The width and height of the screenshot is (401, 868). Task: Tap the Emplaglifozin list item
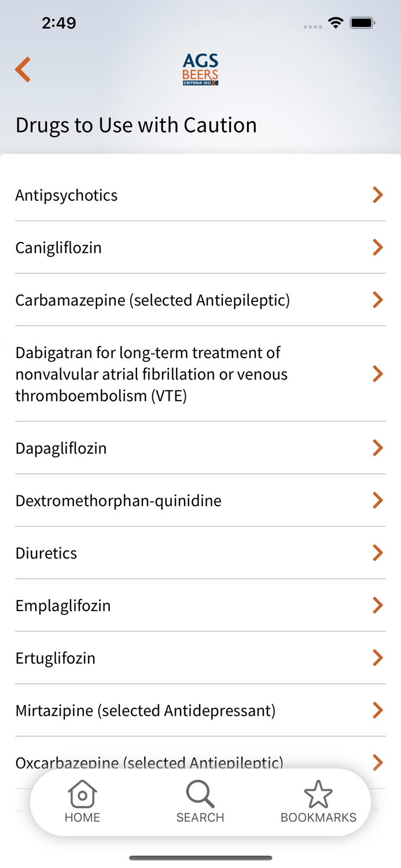click(x=63, y=605)
